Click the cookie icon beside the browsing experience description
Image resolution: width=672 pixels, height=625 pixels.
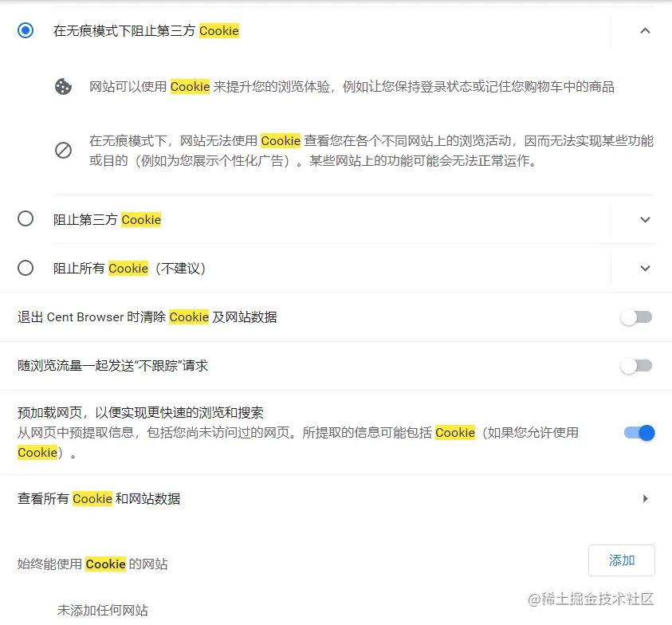[x=64, y=88]
